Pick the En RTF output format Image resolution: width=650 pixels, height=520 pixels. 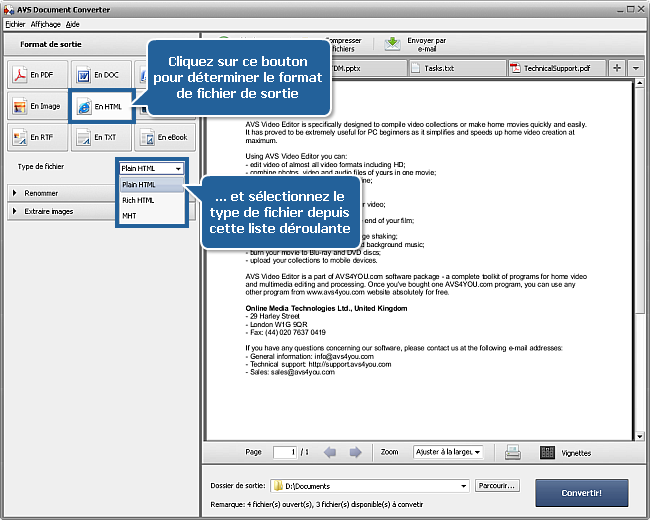[x=37, y=136]
